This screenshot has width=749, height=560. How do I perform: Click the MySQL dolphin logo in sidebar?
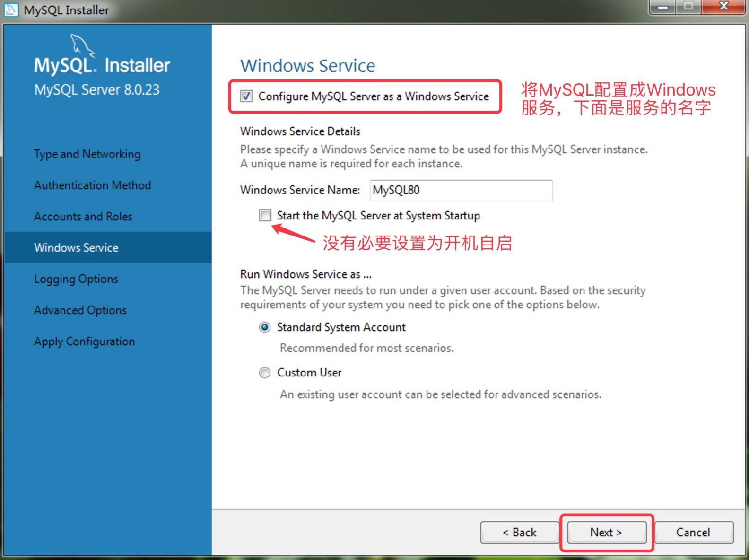point(82,46)
